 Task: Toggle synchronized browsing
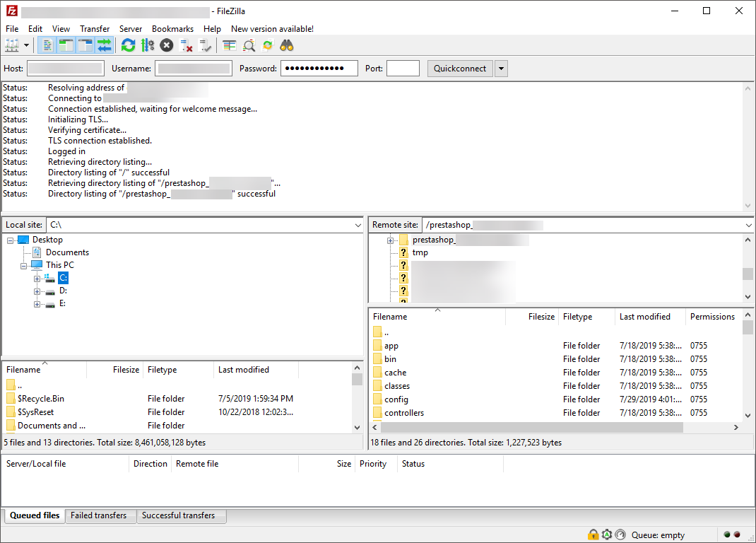click(268, 45)
